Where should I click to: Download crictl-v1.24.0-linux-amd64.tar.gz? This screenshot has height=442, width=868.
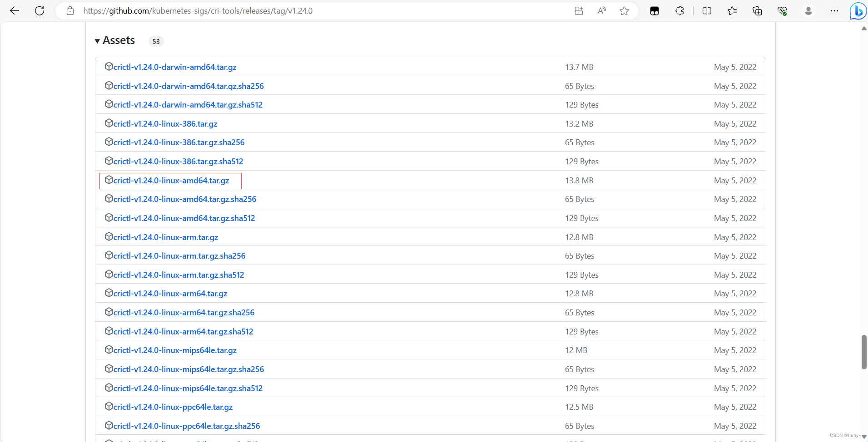tap(171, 181)
